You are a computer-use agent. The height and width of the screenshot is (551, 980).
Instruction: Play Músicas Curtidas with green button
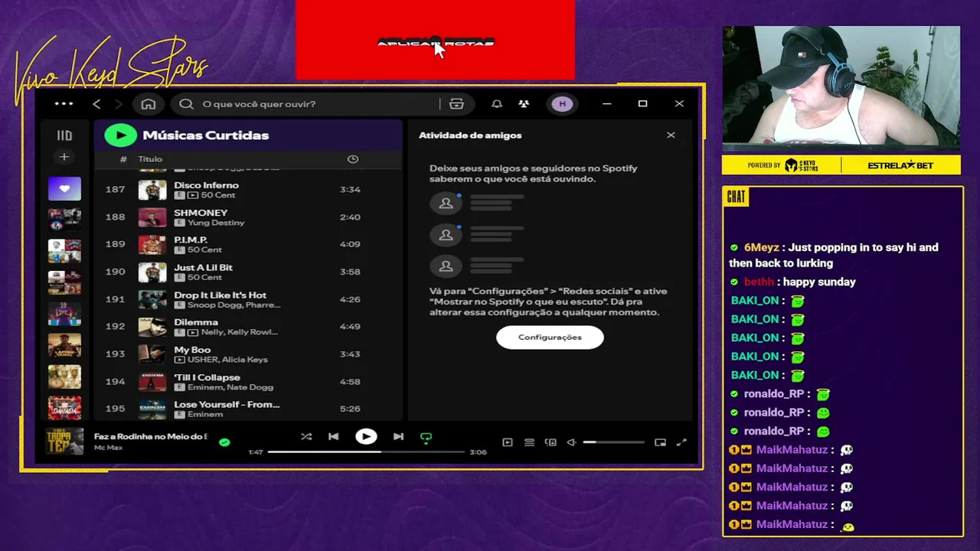[x=120, y=135]
